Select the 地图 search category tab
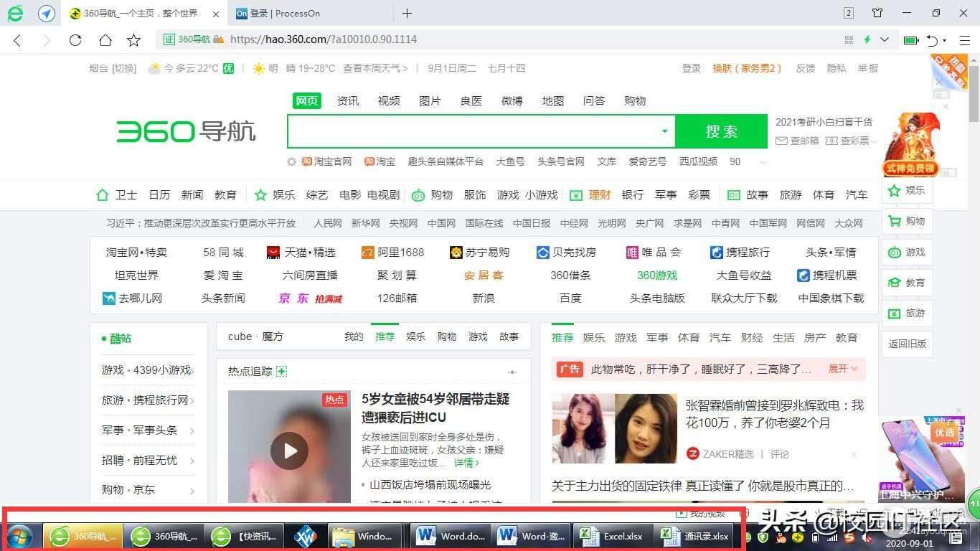Image resolution: width=980 pixels, height=551 pixels. (553, 101)
